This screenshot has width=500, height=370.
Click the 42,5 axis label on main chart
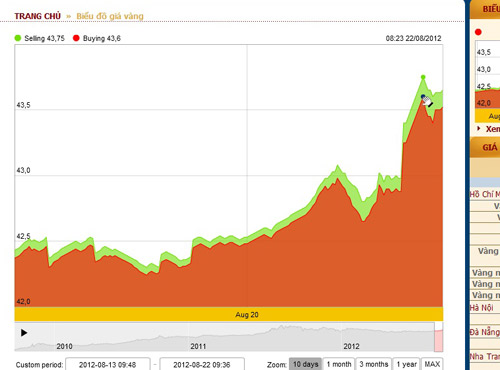(x=23, y=236)
